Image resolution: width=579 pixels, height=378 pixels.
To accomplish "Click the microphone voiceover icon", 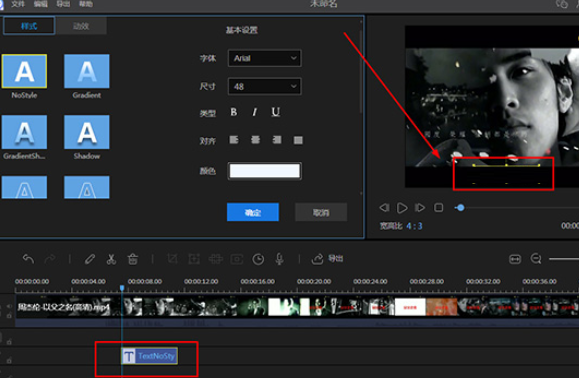I will click(x=280, y=259).
